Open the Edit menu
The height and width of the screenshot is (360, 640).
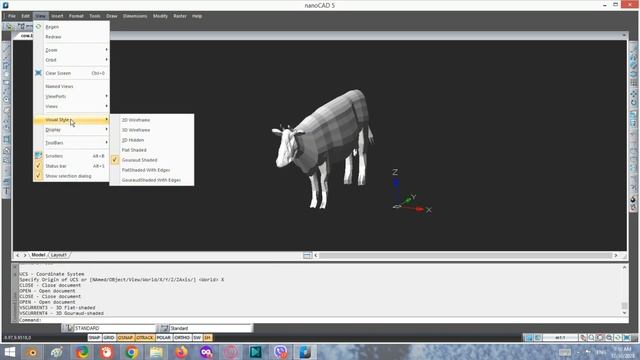point(25,16)
